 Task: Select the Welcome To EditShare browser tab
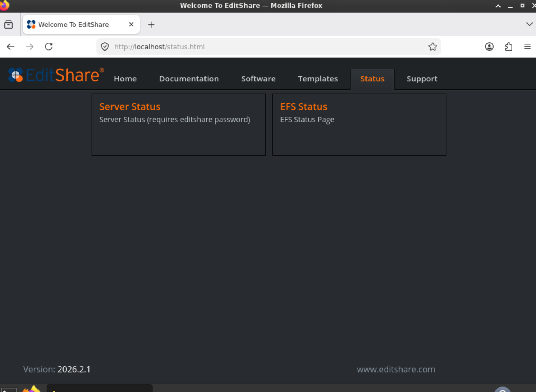81,24
